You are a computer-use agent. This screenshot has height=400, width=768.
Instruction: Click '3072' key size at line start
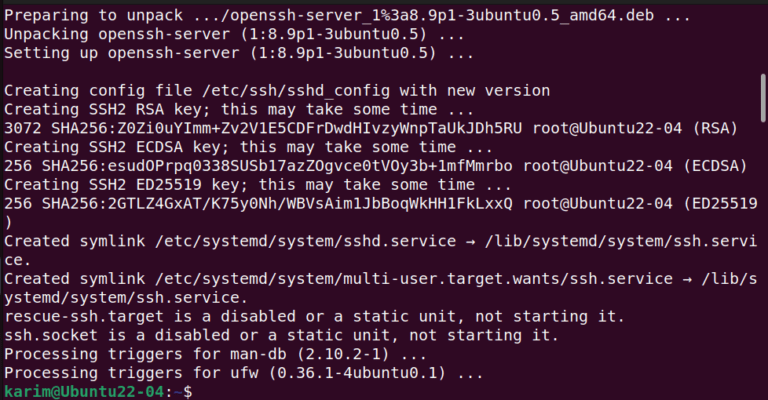(23, 128)
